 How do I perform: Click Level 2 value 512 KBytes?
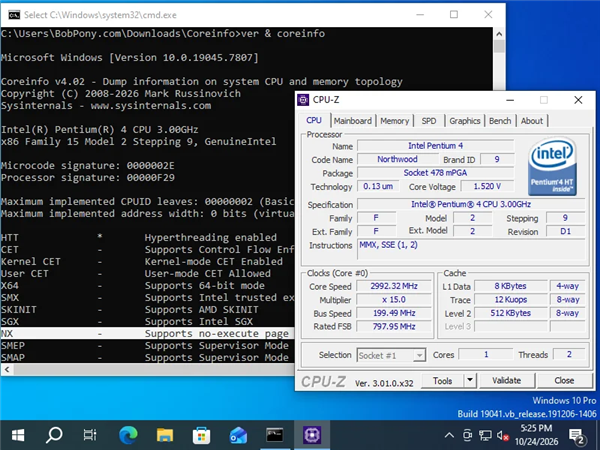click(x=510, y=313)
